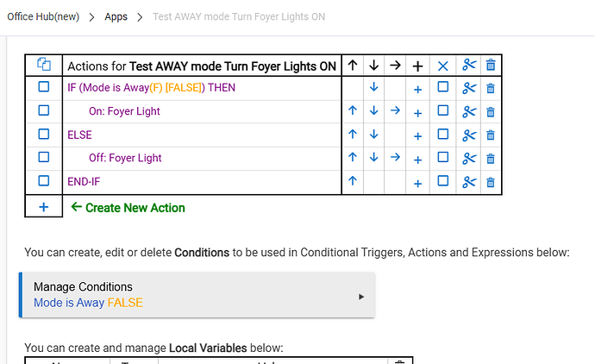Screen dimensions: 595x364
Task: Indent Off: Foyer Light with right arrow
Action: [x=395, y=158]
